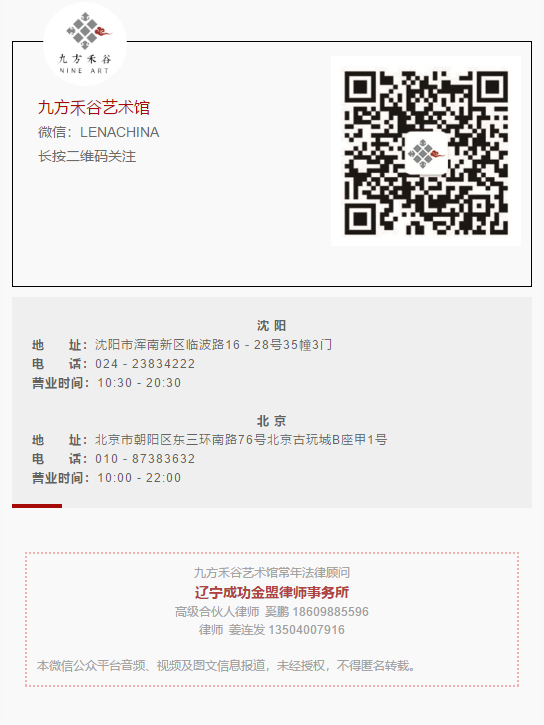Select the WeChat ID LENACHINA text
544x725 pixels.
[x=119, y=132]
